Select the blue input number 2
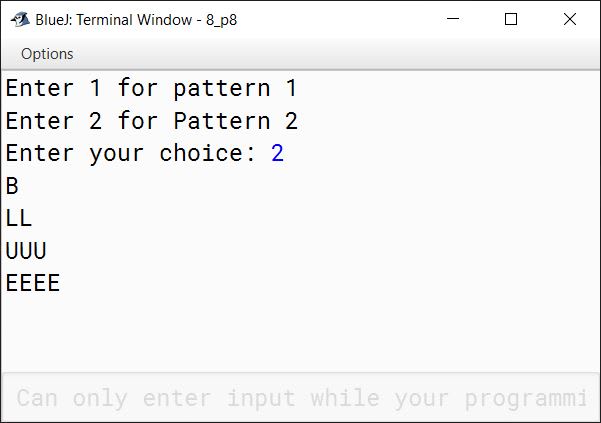 pyautogui.click(x=277, y=153)
